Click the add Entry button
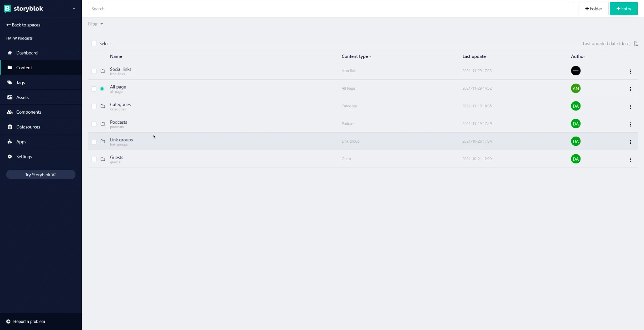Image resolution: width=644 pixels, height=330 pixels. [x=624, y=9]
